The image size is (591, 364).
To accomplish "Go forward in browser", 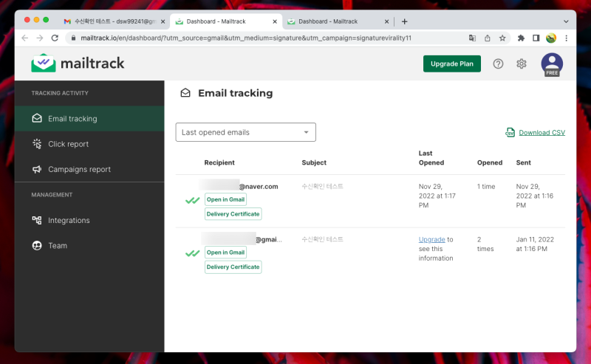I will 40,38.
